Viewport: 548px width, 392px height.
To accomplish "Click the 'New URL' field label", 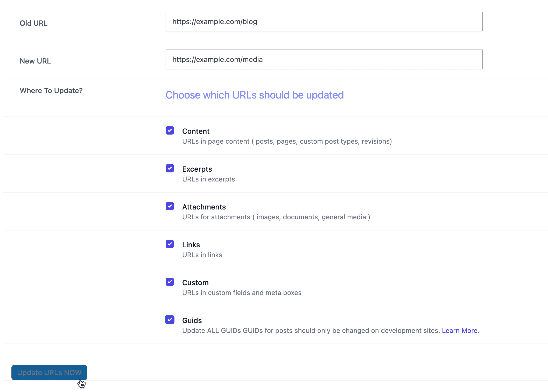I will point(35,61).
